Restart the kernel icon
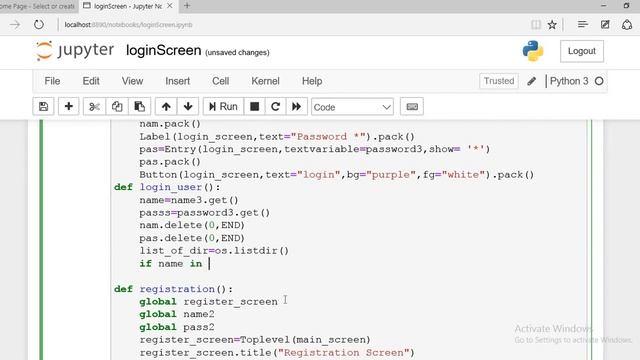 [x=276, y=107]
